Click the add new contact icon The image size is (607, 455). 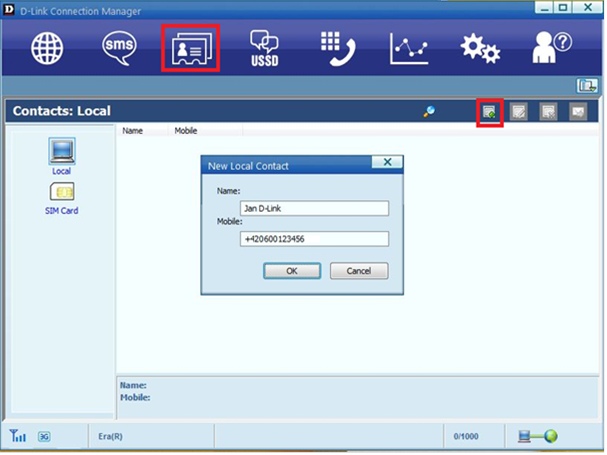(x=489, y=112)
